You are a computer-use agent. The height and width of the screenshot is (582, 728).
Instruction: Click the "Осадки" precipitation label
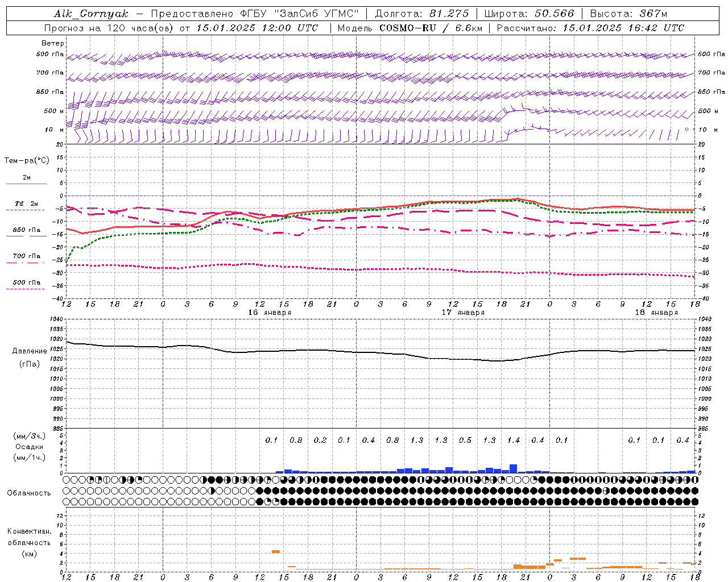pyautogui.click(x=30, y=447)
